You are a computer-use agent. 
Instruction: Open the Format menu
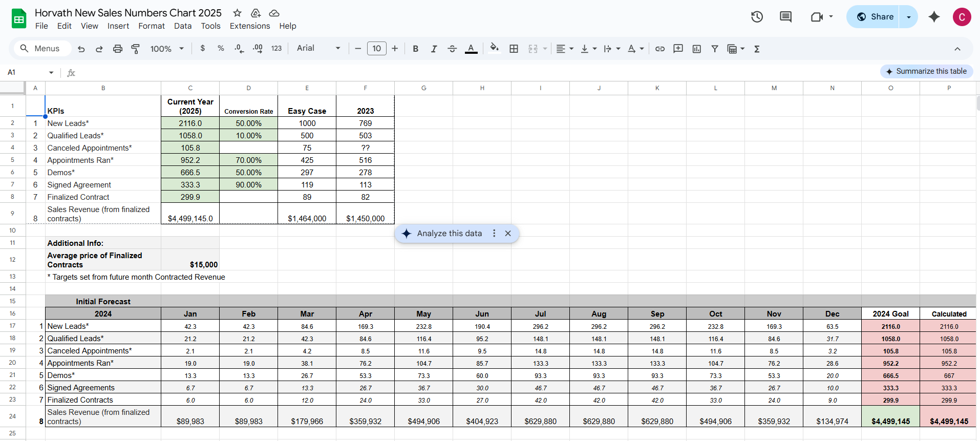click(x=152, y=26)
